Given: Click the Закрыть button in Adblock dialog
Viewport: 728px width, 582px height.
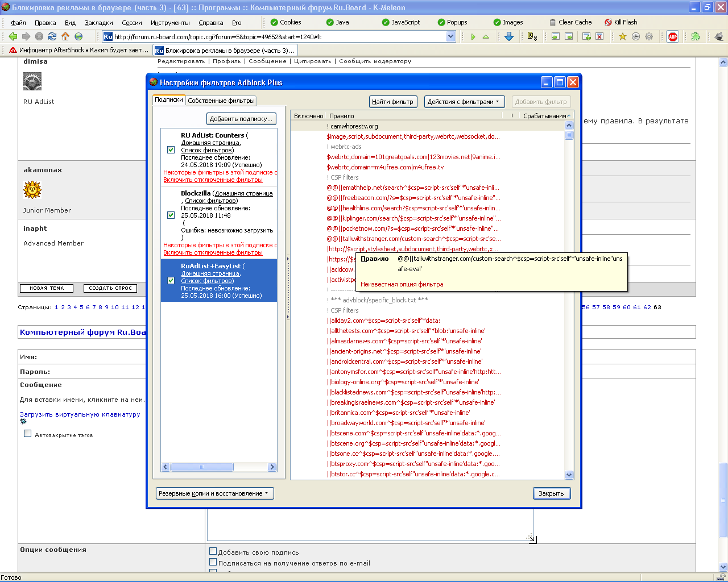Looking at the screenshot, I should tap(552, 493).
